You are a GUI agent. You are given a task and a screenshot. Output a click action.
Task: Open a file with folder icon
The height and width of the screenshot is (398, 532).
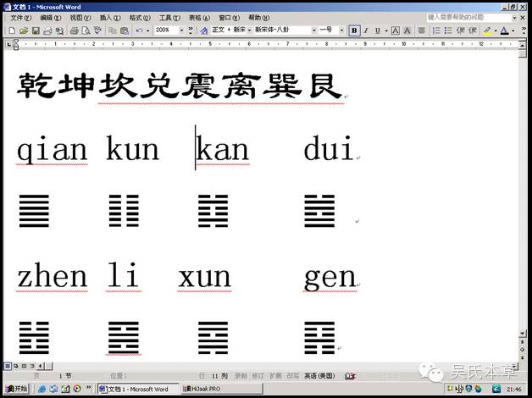(24, 30)
